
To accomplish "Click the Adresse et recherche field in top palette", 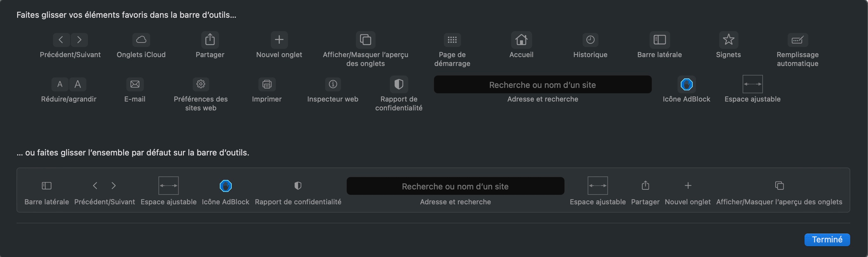I will [x=543, y=84].
